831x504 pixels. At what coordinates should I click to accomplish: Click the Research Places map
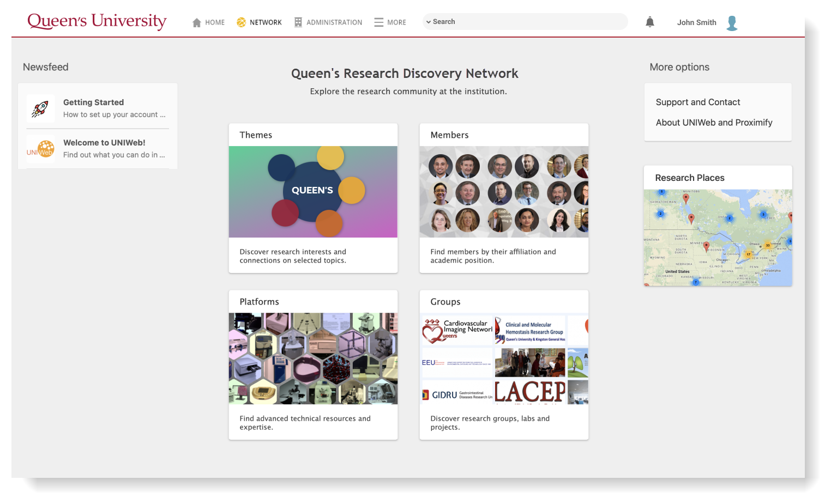pos(718,238)
